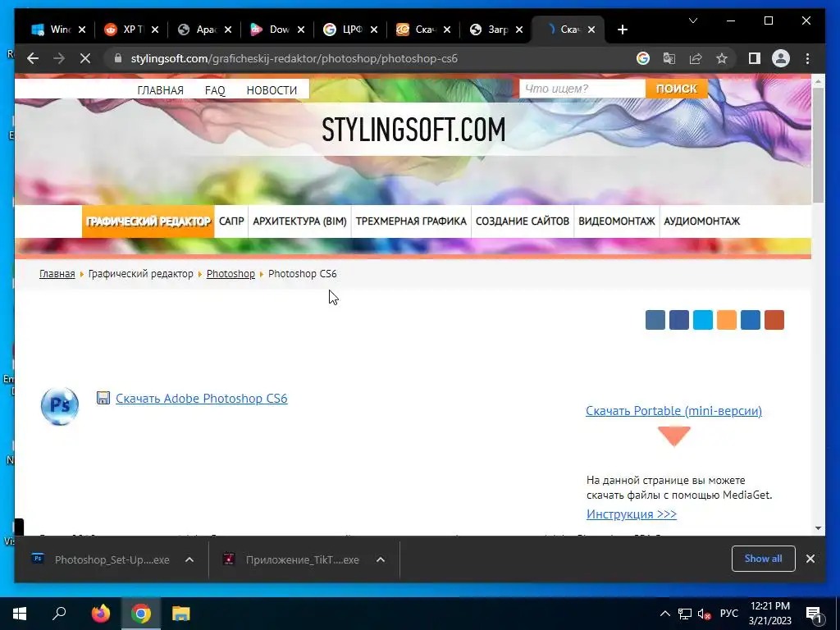
Task: Bookmark this page with the star icon
Action: (722, 58)
